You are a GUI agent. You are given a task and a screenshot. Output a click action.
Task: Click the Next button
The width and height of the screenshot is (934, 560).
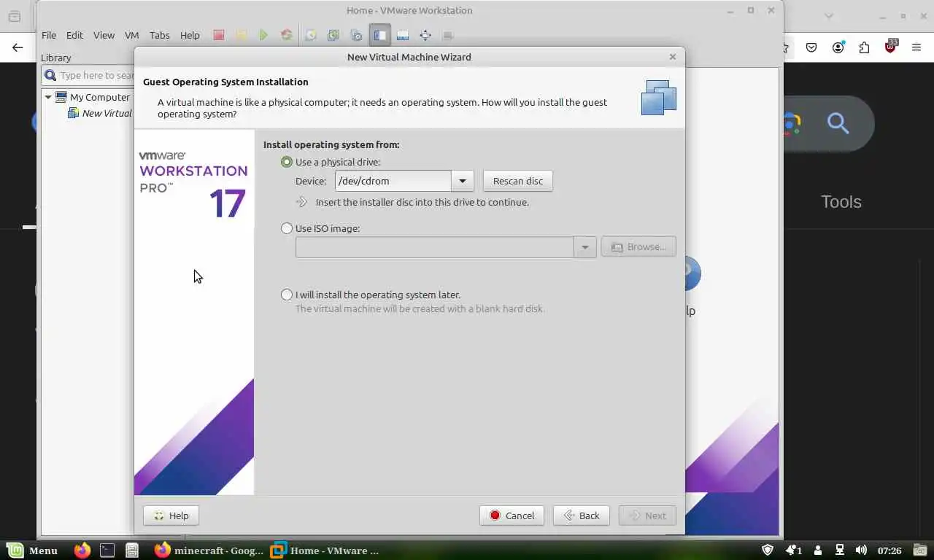[x=647, y=516]
